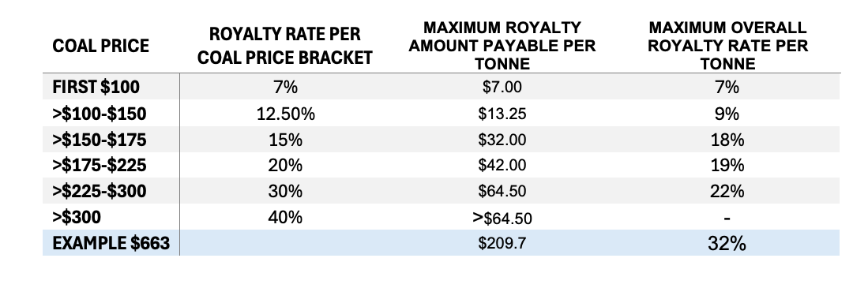The image size is (868, 288).
Task: Click the 32% overall rate in example row
Action: [x=727, y=243]
